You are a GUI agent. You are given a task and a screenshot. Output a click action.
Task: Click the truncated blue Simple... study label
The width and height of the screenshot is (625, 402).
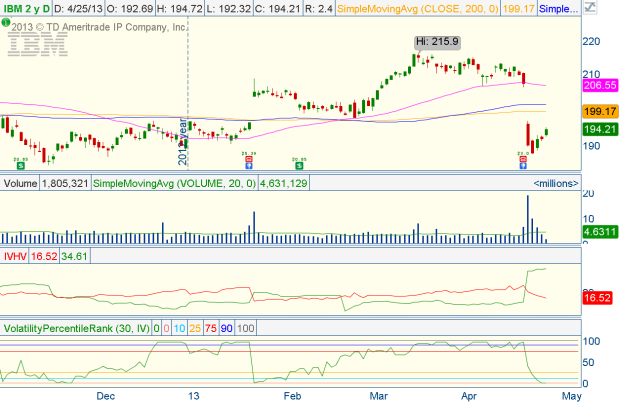pyautogui.click(x=558, y=8)
